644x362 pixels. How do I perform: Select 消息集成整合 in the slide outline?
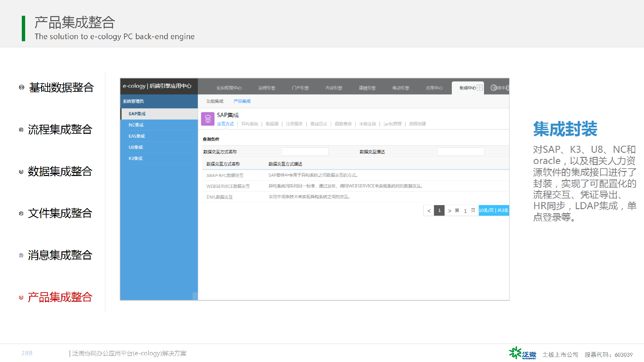click(x=60, y=255)
